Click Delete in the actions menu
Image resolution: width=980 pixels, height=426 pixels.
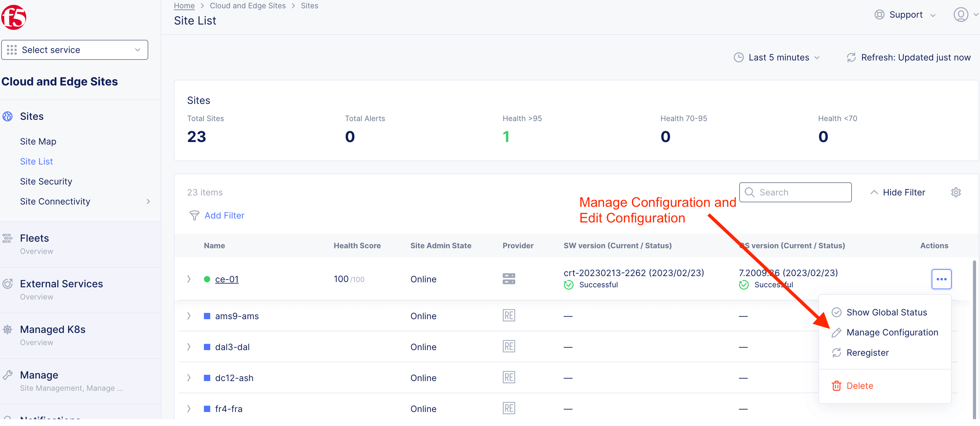(x=859, y=386)
